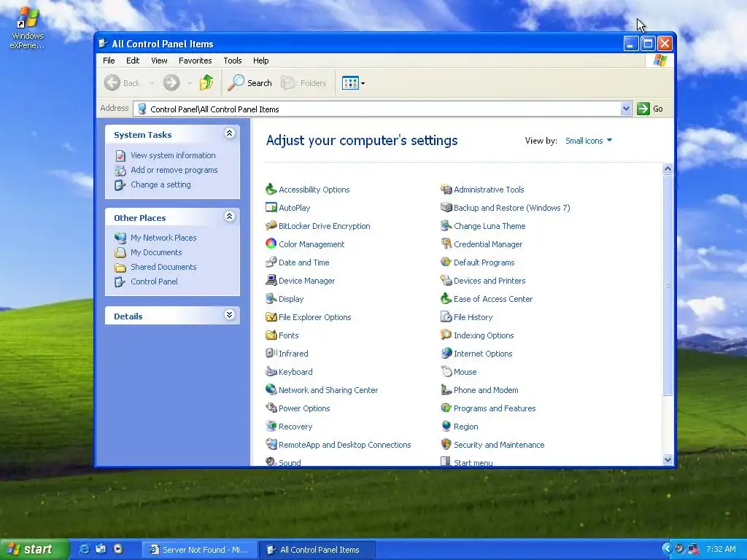
Task: Expand the Details panel
Action: 229,315
